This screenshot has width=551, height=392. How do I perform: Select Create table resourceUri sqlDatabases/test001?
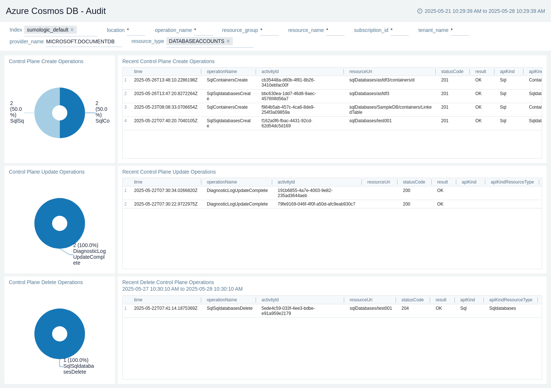click(x=370, y=121)
